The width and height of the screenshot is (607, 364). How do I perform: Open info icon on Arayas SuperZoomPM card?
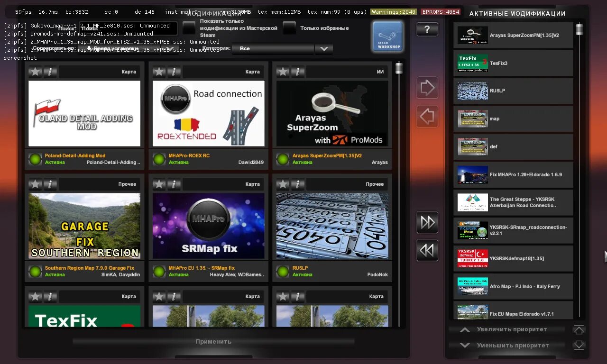(298, 72)
